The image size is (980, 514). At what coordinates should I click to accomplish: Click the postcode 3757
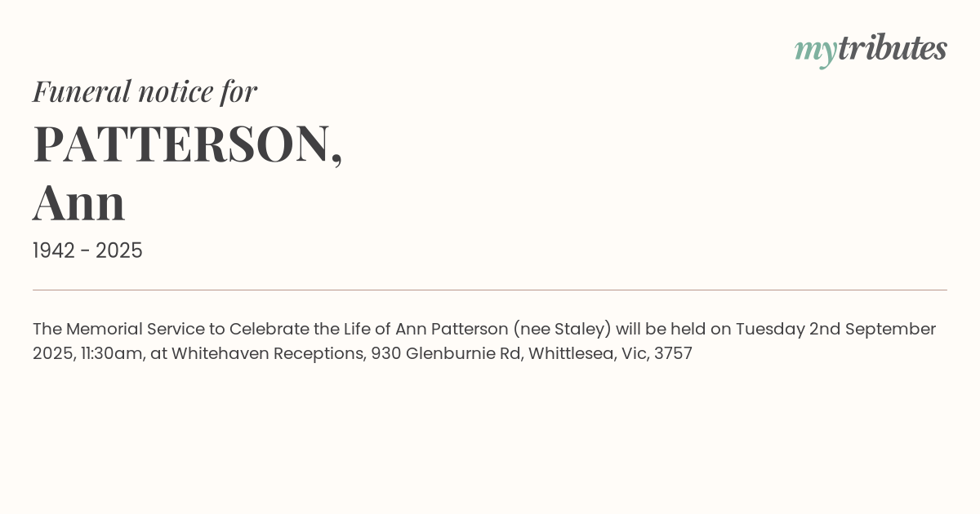673,354
